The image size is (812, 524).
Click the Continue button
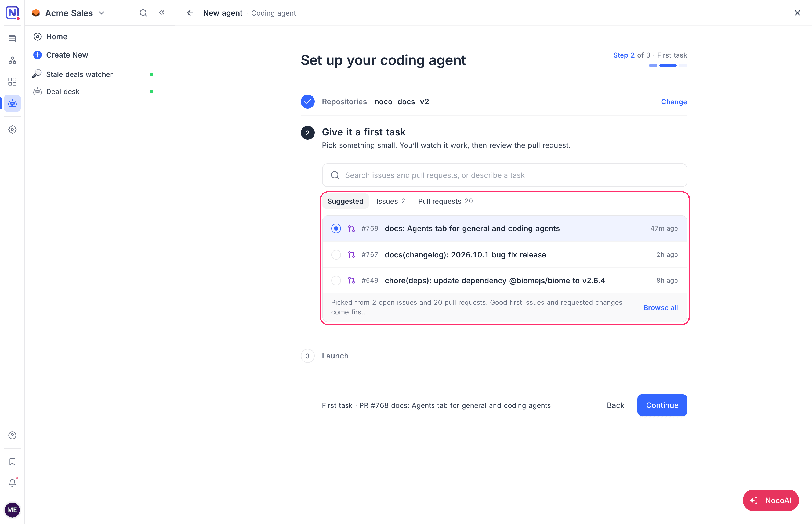click(x=662, y=405)
